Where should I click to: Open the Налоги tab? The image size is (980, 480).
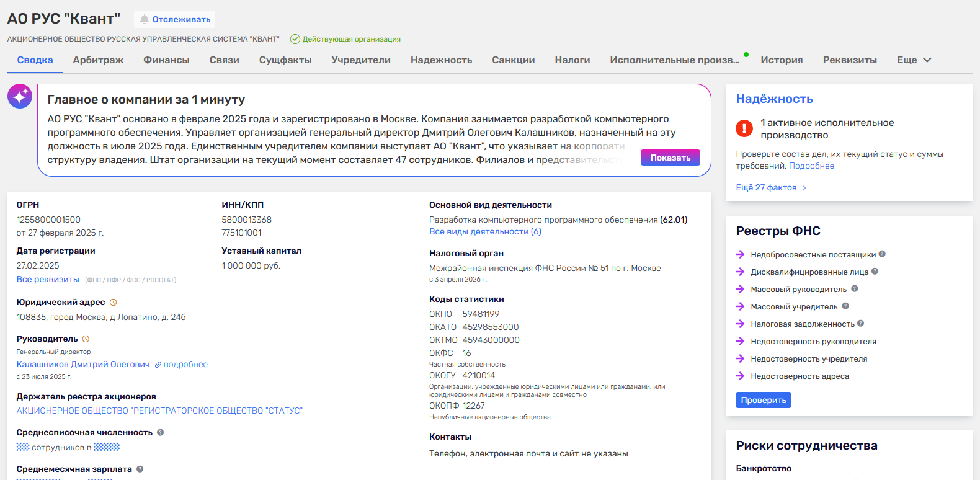click(x=572, y=60)
